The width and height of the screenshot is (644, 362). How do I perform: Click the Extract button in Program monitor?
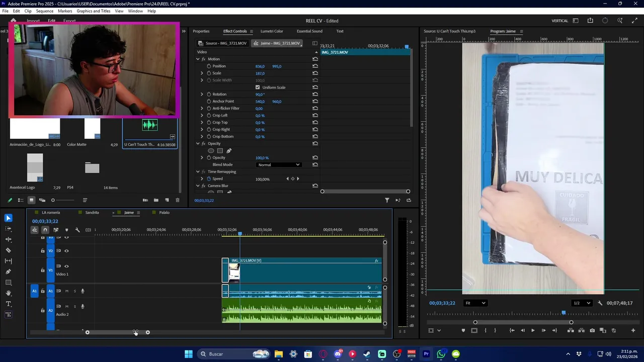(582, 330)
